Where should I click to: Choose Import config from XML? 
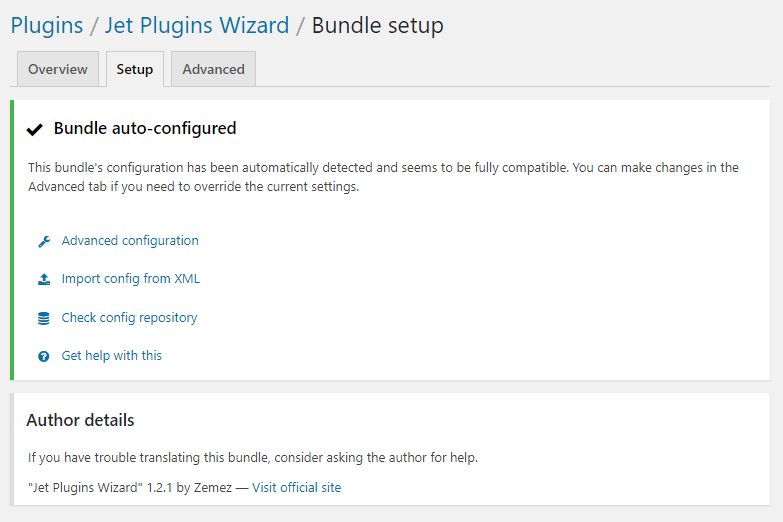point(130,279)
